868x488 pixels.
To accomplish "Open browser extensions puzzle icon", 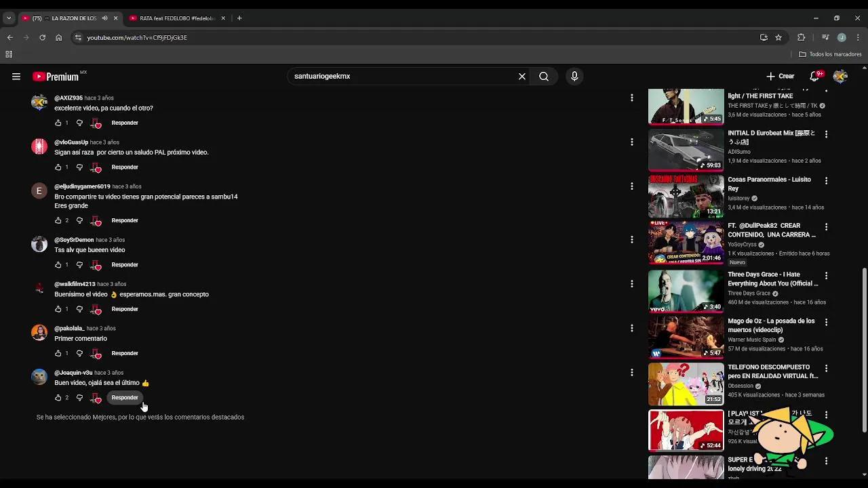I will pos(801,37).
